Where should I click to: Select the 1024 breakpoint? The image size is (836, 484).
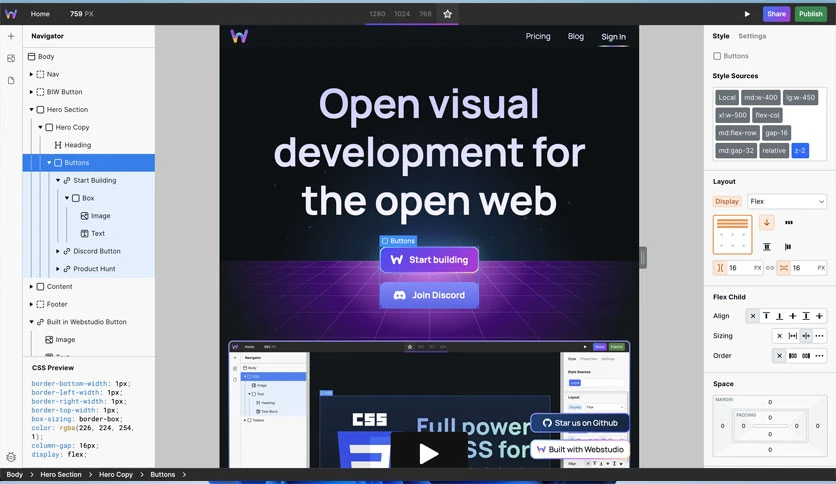[402, 14]
